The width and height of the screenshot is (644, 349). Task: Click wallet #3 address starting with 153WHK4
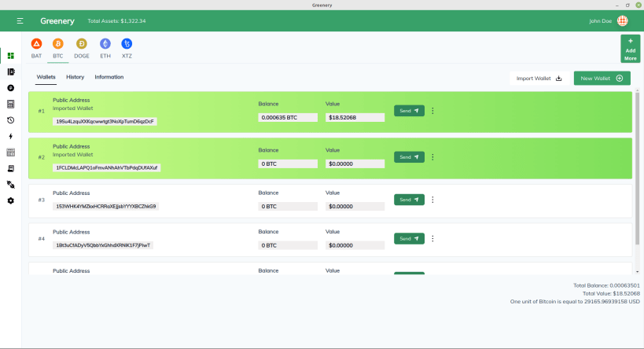105,207
